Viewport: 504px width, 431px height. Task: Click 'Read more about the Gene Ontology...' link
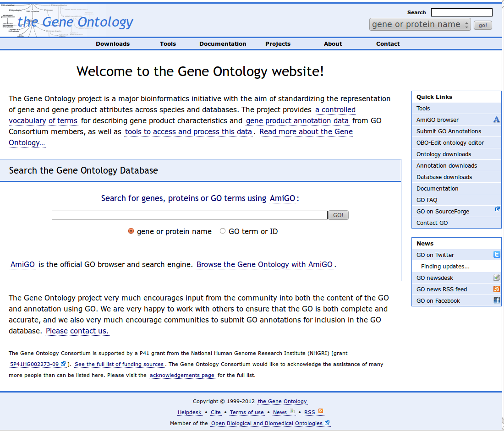pyautogui.click(x=306, y=132)
